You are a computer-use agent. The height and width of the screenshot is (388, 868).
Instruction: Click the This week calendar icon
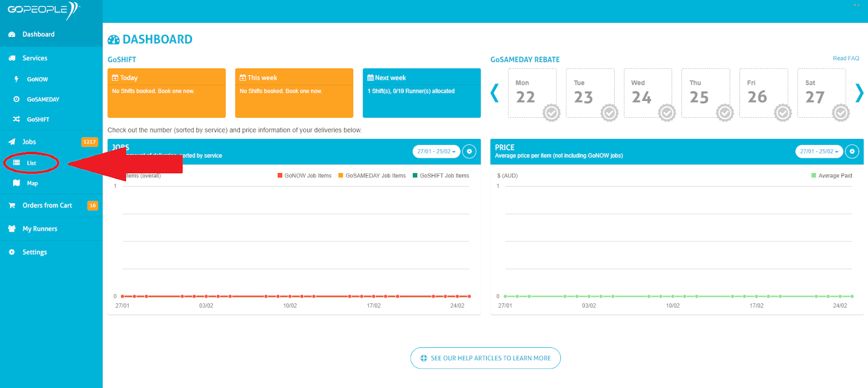click(243, 78)
